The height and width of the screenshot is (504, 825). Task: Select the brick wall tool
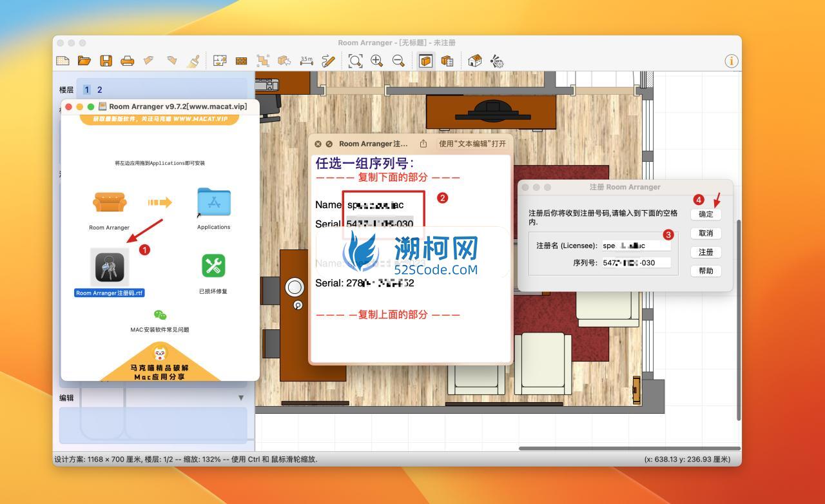click(x=241, y=61)
